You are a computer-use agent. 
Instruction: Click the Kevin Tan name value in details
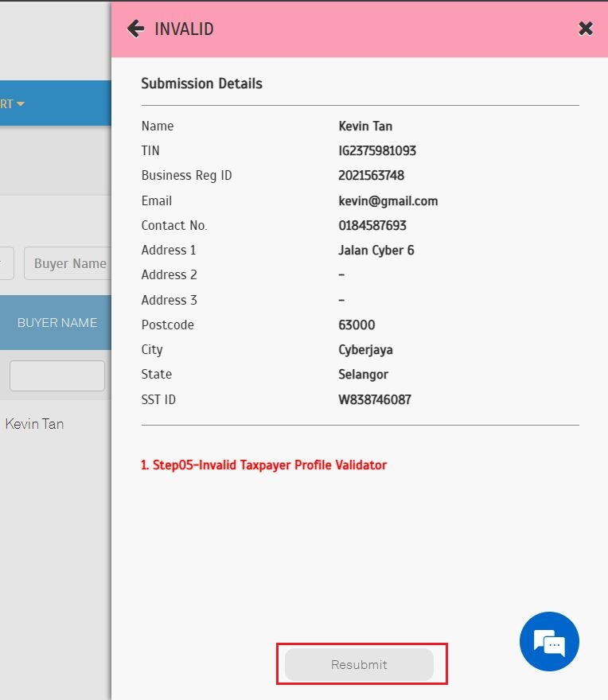(x=365, y=126)
